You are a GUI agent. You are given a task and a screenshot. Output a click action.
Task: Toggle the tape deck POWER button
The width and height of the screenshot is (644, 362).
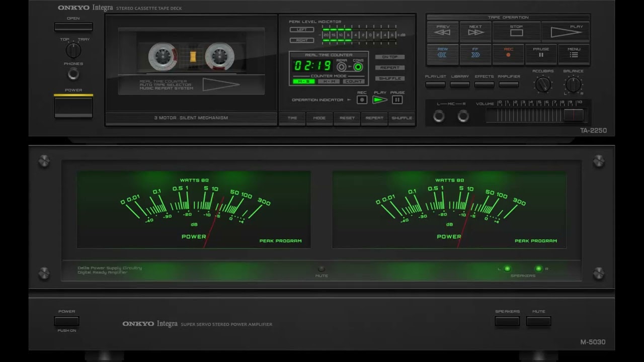tap(73, 107)
